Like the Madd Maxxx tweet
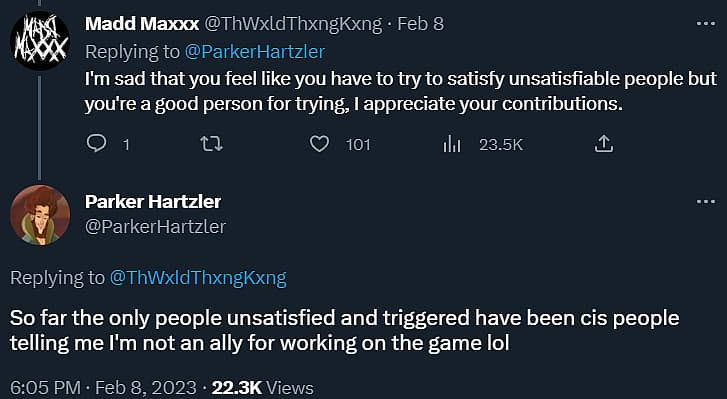727x399 pixels. [x=319, y=144]
